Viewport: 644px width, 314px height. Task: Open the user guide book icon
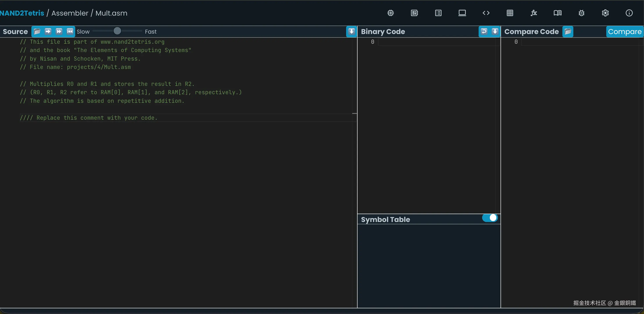(558, 13)
